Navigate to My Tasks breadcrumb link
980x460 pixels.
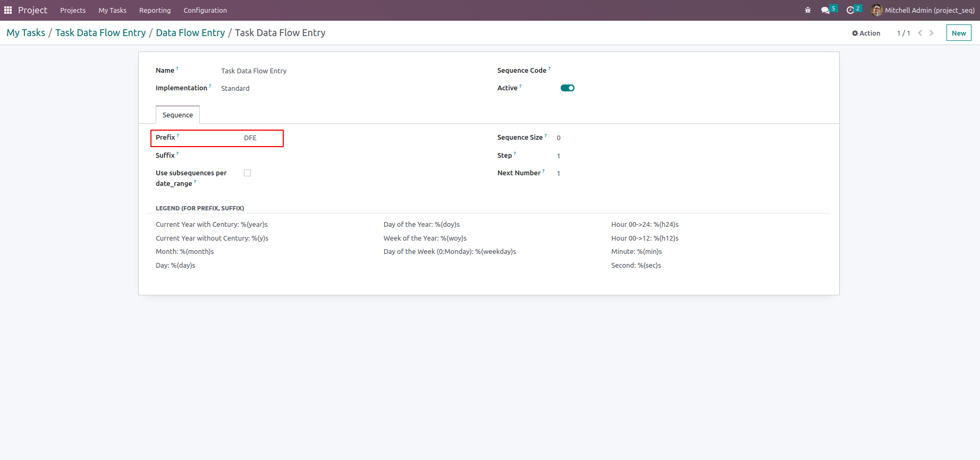(x=26, y=33)
